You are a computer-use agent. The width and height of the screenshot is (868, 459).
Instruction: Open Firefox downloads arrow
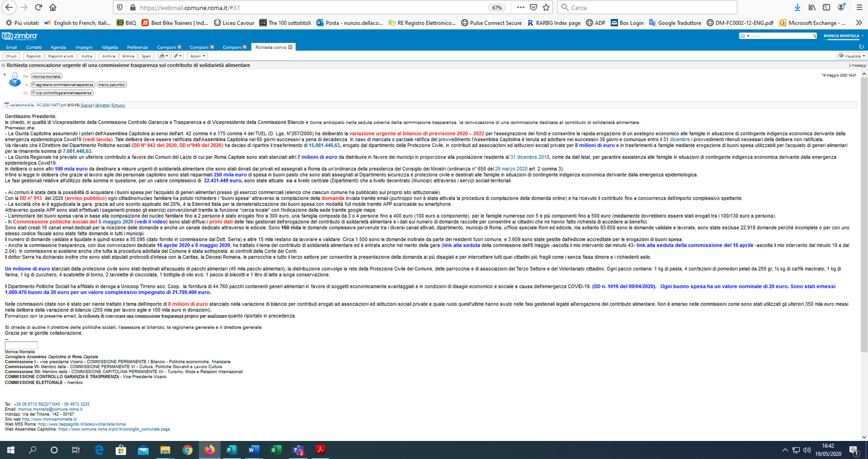tap(797, 7)
